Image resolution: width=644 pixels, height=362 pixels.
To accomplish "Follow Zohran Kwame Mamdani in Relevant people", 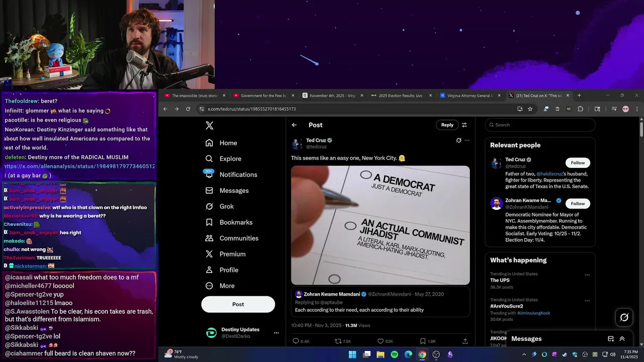I will click(x=578, y=204).
